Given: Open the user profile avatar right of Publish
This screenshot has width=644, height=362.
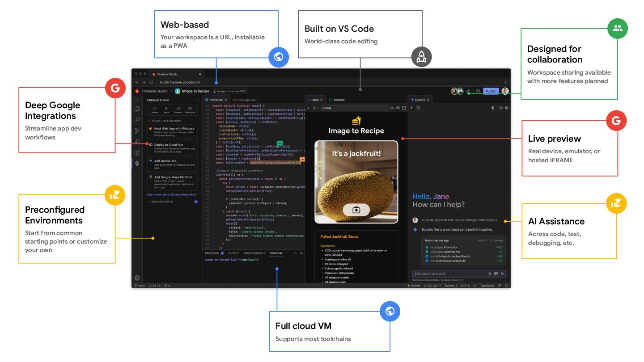Looking at the screenshot, I should [505, 91].
